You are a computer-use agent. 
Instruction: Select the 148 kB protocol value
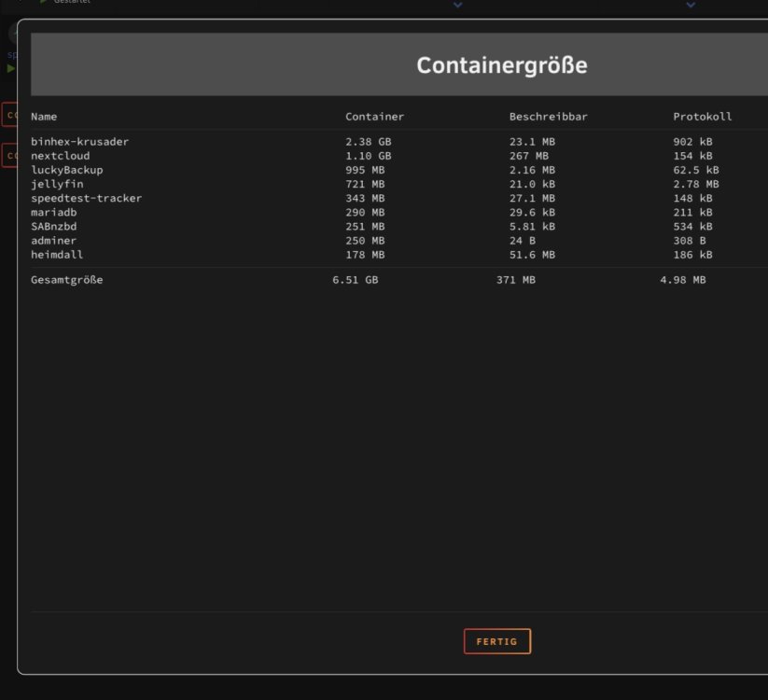693,199
